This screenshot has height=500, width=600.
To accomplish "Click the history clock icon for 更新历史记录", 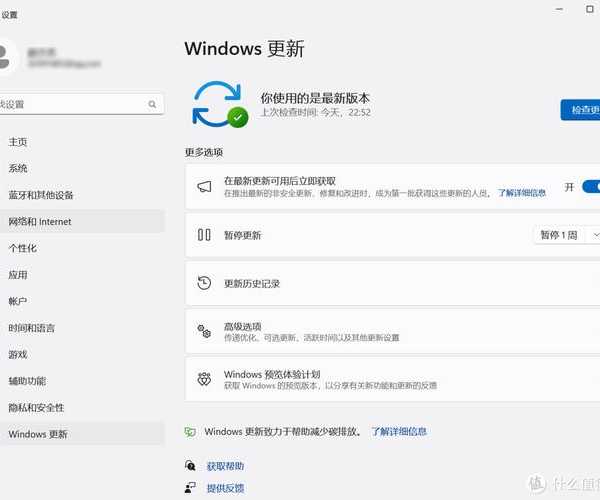I will 204,283.
